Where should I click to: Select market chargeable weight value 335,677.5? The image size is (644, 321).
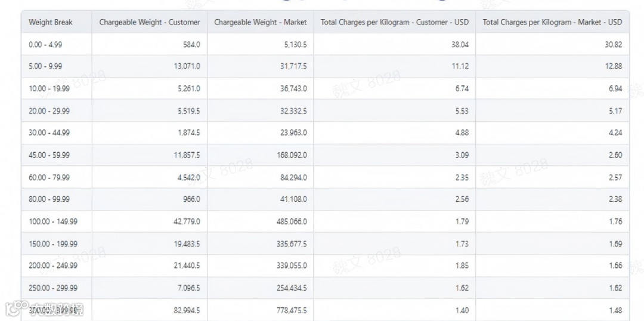(292, 243)
